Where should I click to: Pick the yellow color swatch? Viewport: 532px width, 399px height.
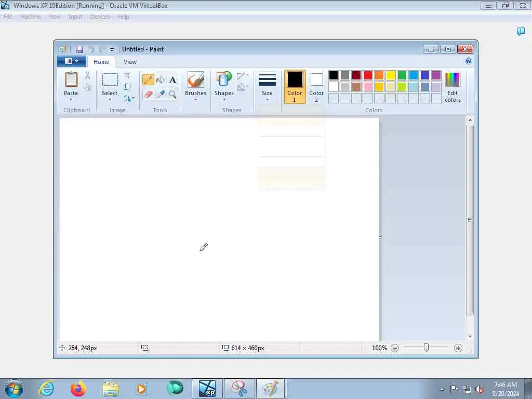[391, 75]
